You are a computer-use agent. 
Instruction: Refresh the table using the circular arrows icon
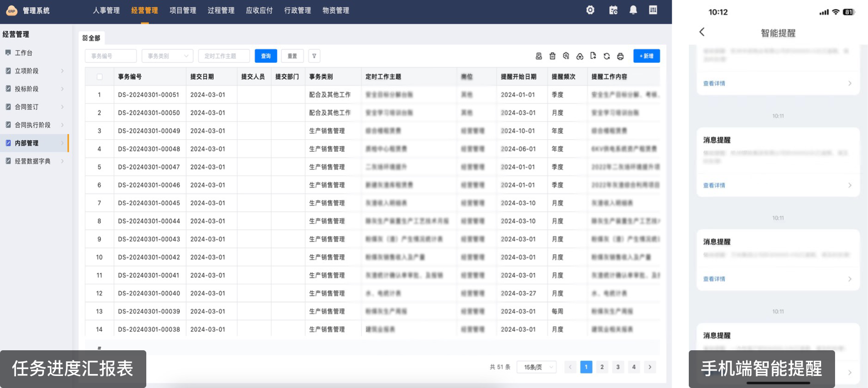[x=606, y=56]
